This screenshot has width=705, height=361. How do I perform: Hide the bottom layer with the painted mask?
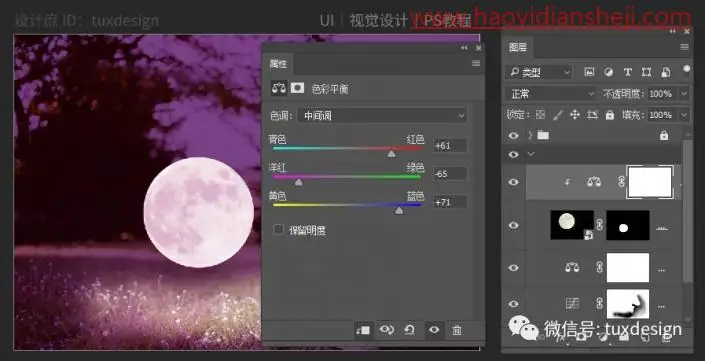click(x=513, y=304)
